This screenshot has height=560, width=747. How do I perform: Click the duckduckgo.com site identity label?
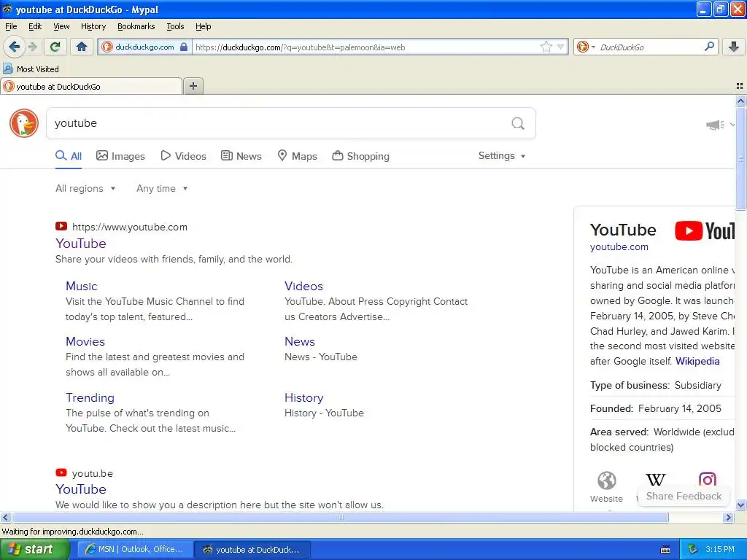(144, 47)
